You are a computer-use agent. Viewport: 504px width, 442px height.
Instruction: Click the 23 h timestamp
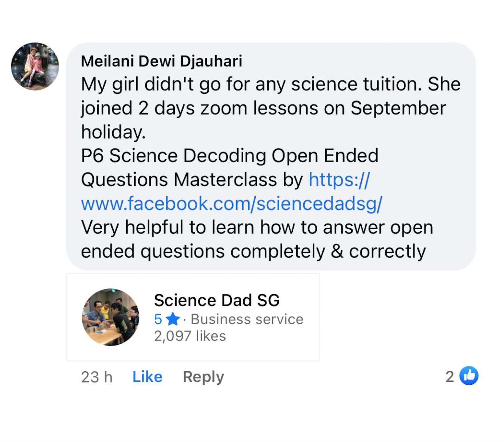click(x=96, y=377)
